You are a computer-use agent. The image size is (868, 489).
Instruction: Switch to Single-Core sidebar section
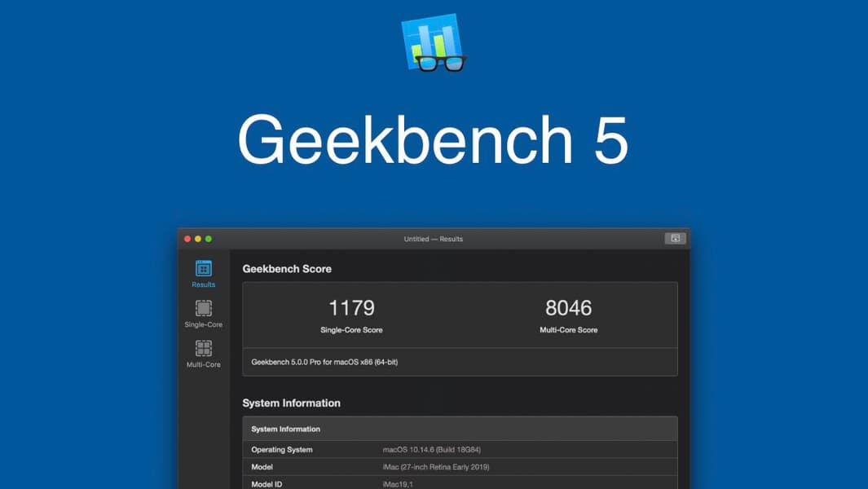coord(203,314)
